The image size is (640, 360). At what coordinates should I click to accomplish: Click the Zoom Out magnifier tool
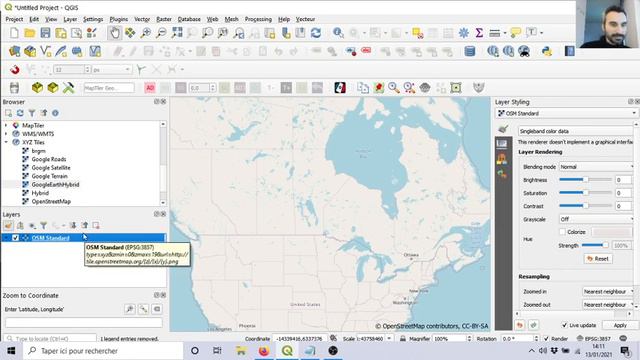pyautogui.click(x=162, y=33)
